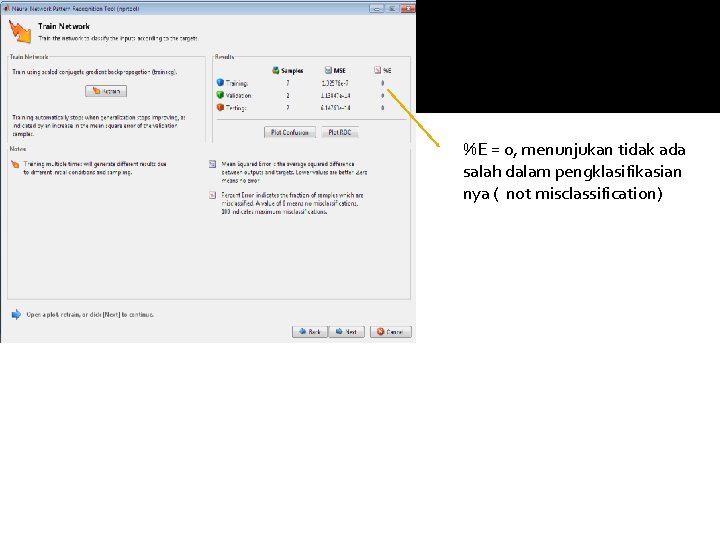Click the MSE column icon
The height and width of the screenshot is (540, 720).
328,70
